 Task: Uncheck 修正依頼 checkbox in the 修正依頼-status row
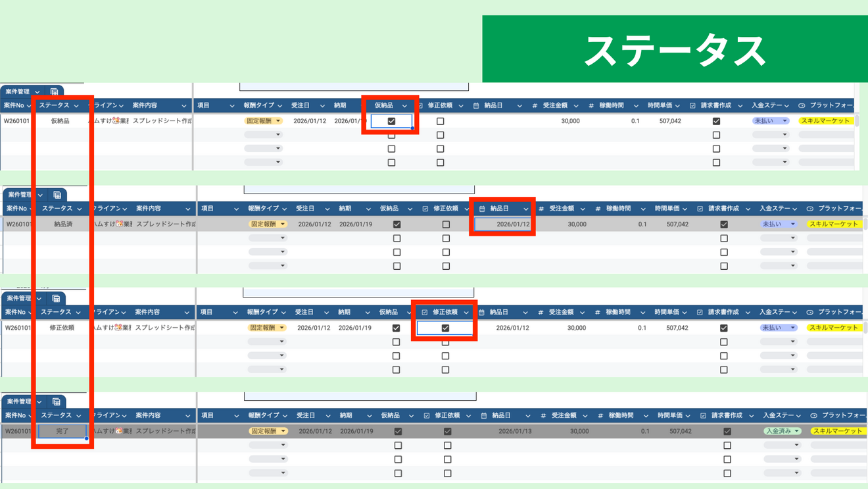445,328
